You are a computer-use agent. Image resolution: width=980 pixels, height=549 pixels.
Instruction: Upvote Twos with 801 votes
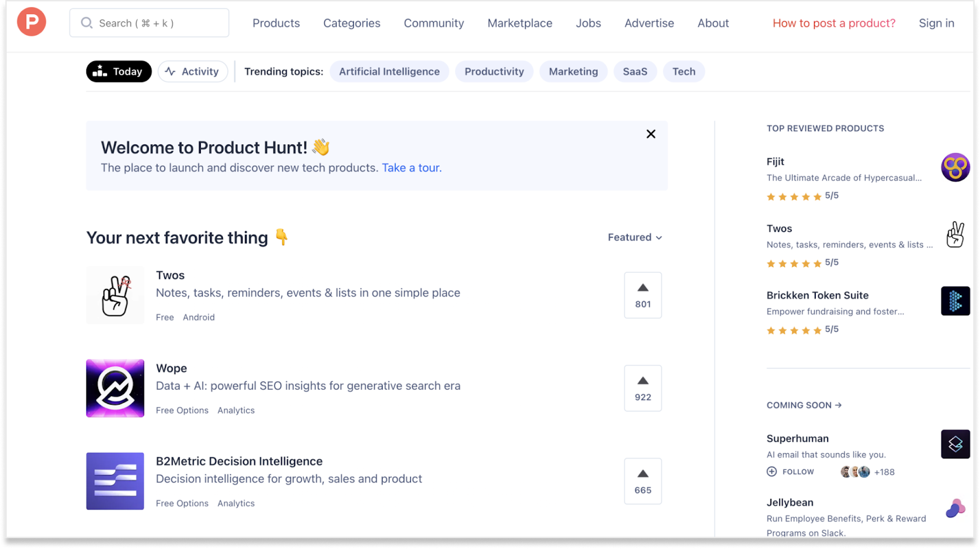(643, 295)
